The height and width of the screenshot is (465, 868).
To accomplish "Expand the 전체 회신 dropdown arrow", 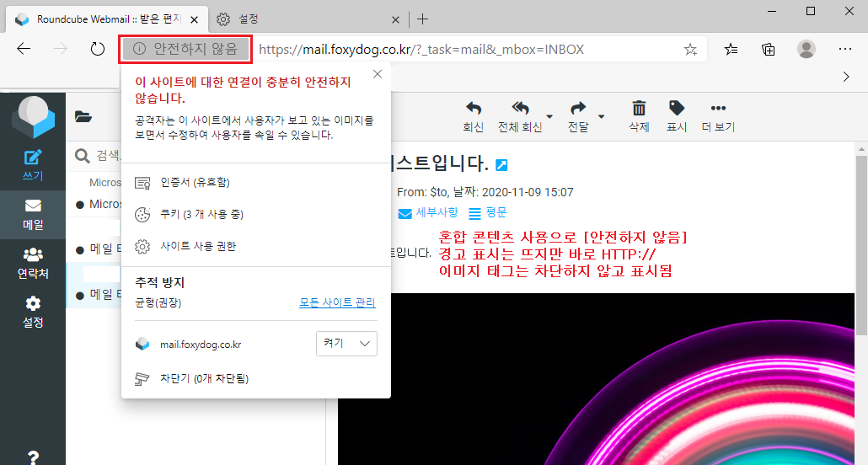I will click(x=549, y=116).
